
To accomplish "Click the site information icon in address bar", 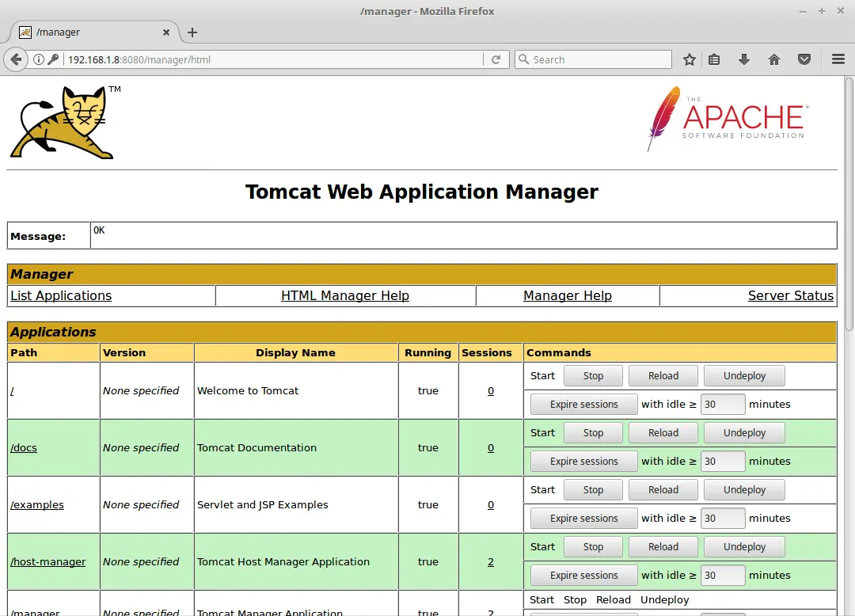I will click(38, 59).
